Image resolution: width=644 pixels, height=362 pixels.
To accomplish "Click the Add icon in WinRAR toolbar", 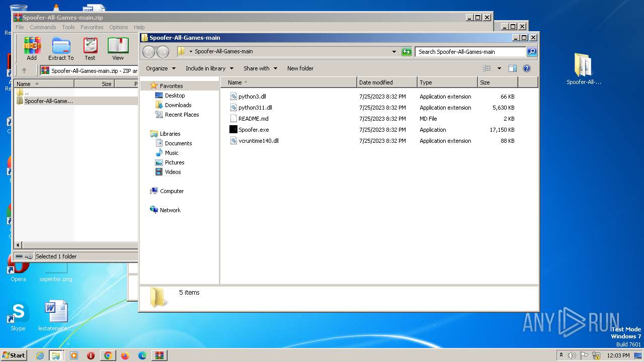I will [32, 49].
